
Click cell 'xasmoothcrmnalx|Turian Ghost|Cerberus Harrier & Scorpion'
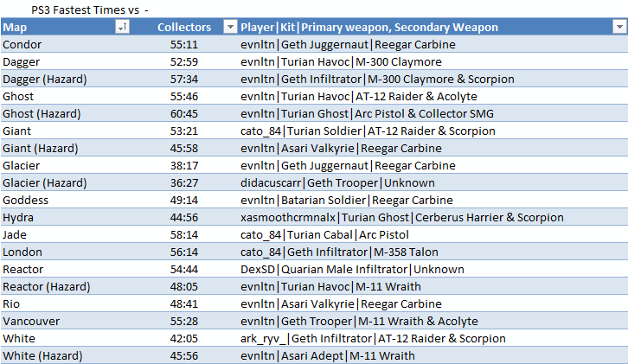point(433,217)
